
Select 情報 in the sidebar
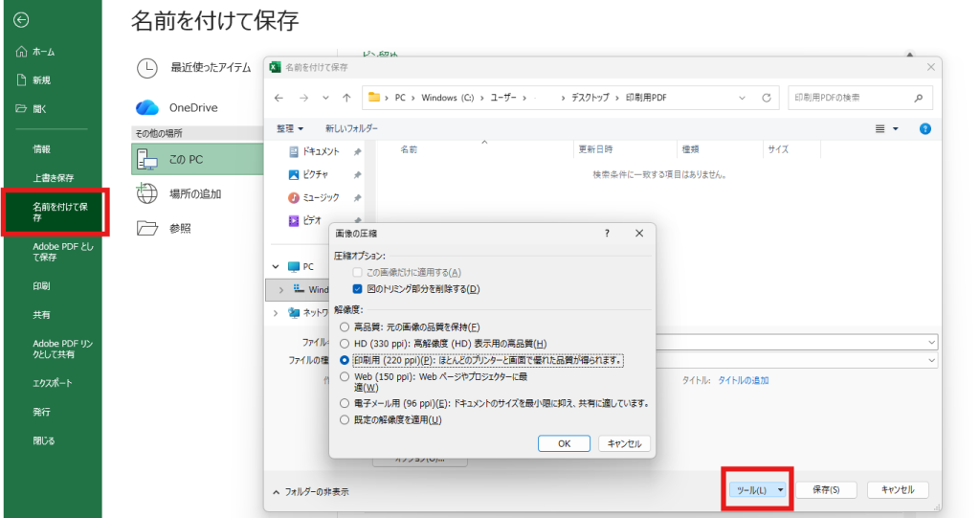pos(41,149)
